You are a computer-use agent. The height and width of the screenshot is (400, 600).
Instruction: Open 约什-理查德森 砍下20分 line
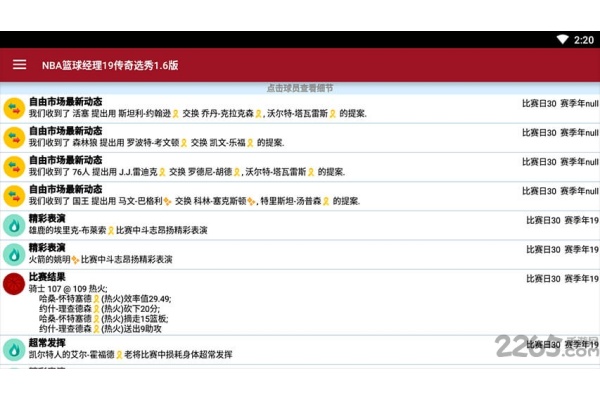[100, 309]
